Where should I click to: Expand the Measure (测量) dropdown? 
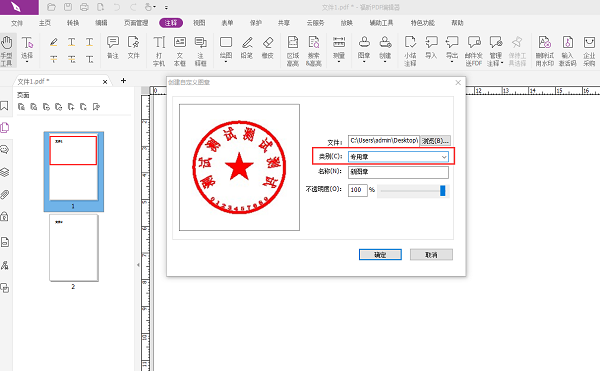[x=339, y=61]
